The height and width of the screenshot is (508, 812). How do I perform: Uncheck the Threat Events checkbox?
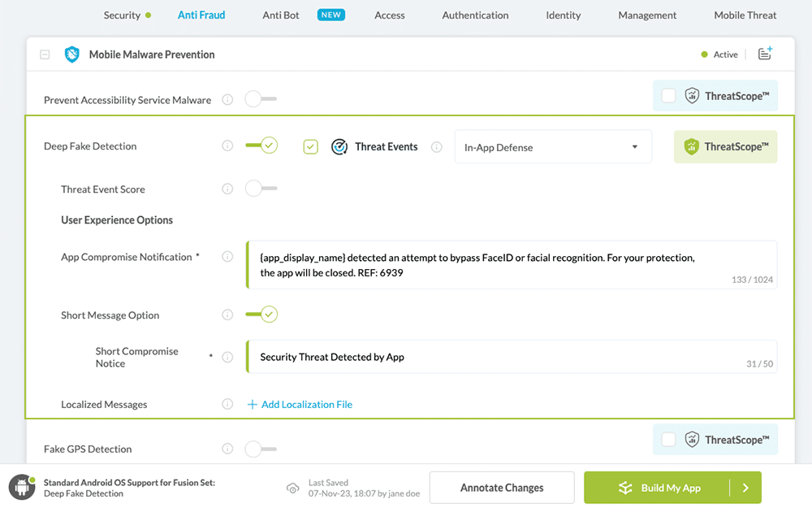click(310, 147)
